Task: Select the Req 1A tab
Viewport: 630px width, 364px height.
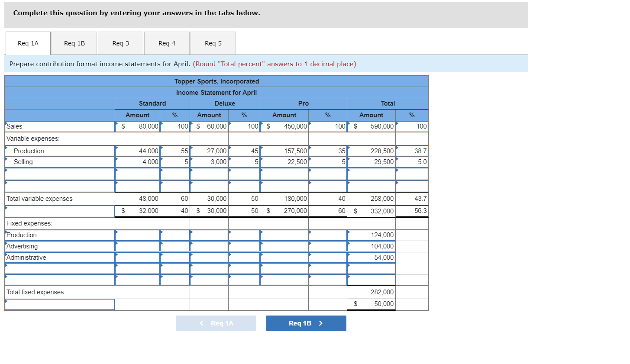Action: coord(27,43)
